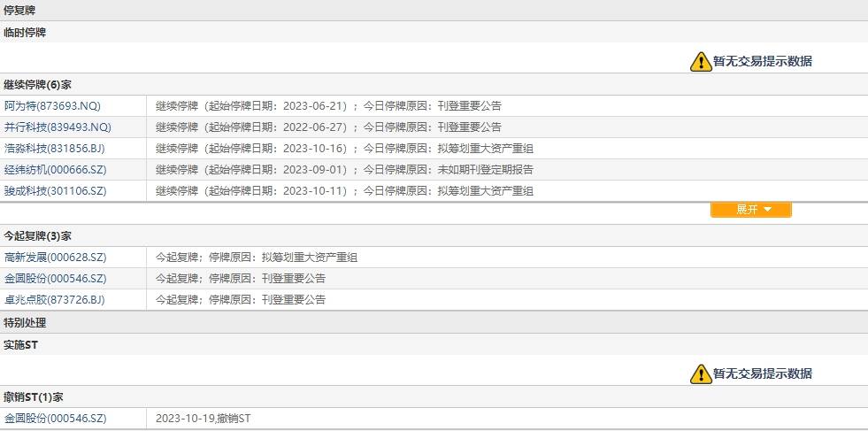Open stock link 骏成科技(301106.SZ)
This screenshot has height=431, width=868.
point(56,191)
